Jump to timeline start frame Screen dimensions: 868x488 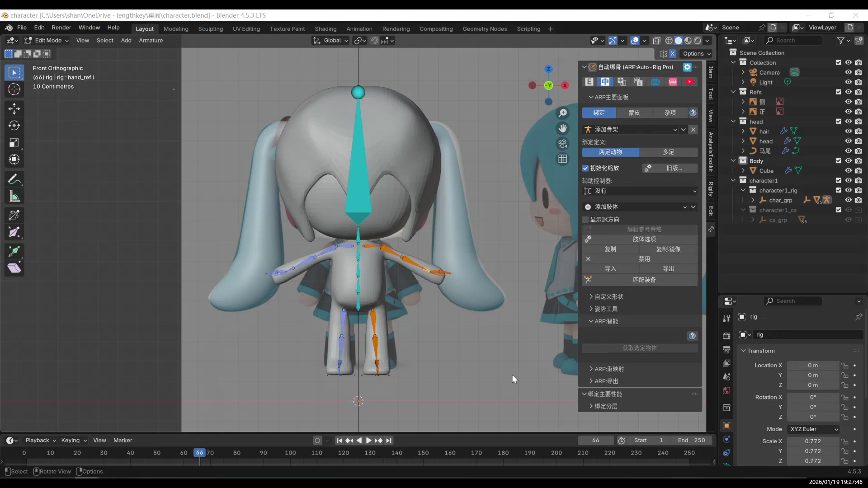click(339, 441)
